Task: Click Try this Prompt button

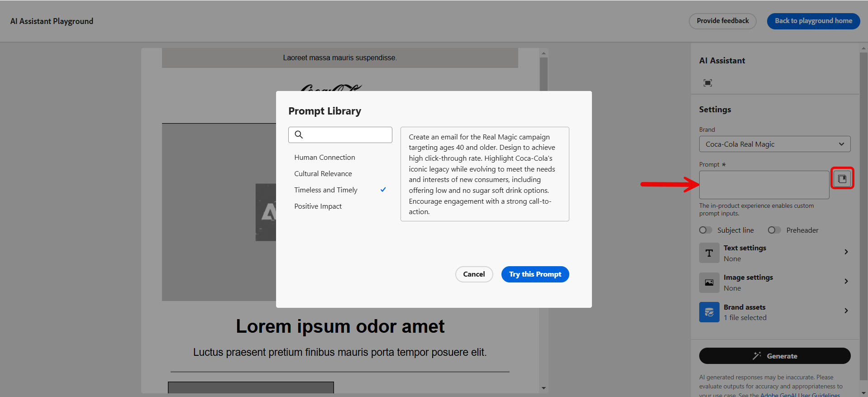Action: (535, 274)
